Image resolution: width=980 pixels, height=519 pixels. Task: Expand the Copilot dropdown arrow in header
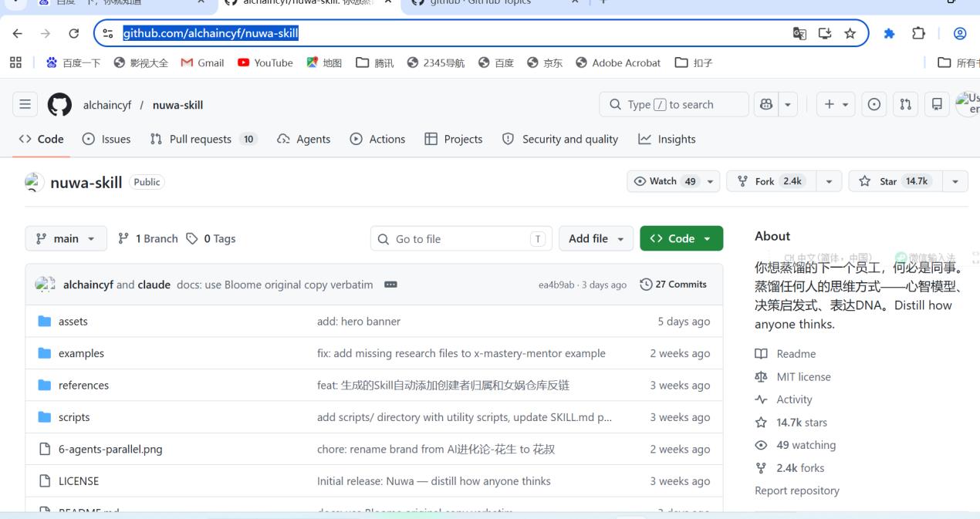(x=788, y=105)
